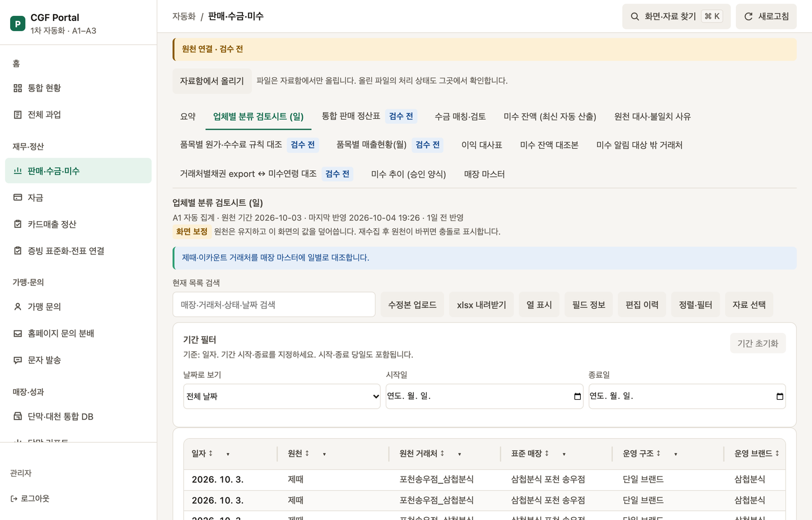This screenshot has height=520, width=812.
Task: Click the 필드 정보 button
Action: tap(589, 305)
